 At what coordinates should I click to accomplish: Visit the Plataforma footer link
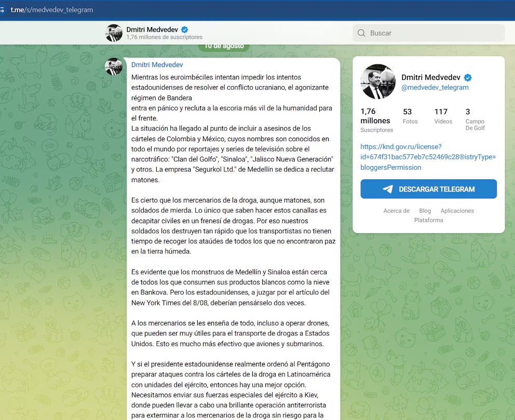[428, 220]
